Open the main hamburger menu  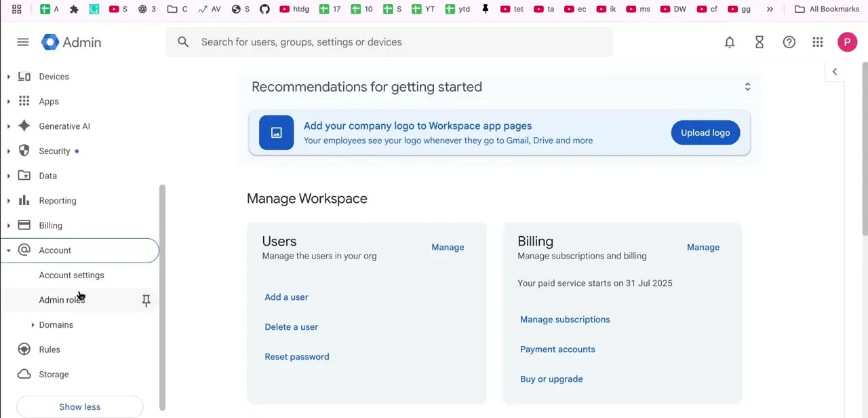[23, 42]
